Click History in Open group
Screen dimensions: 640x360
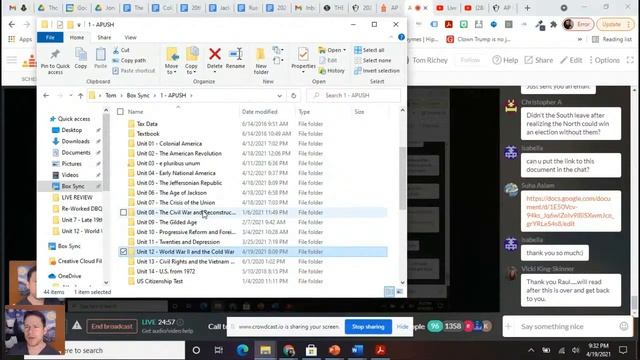click(x=331, y=71)
